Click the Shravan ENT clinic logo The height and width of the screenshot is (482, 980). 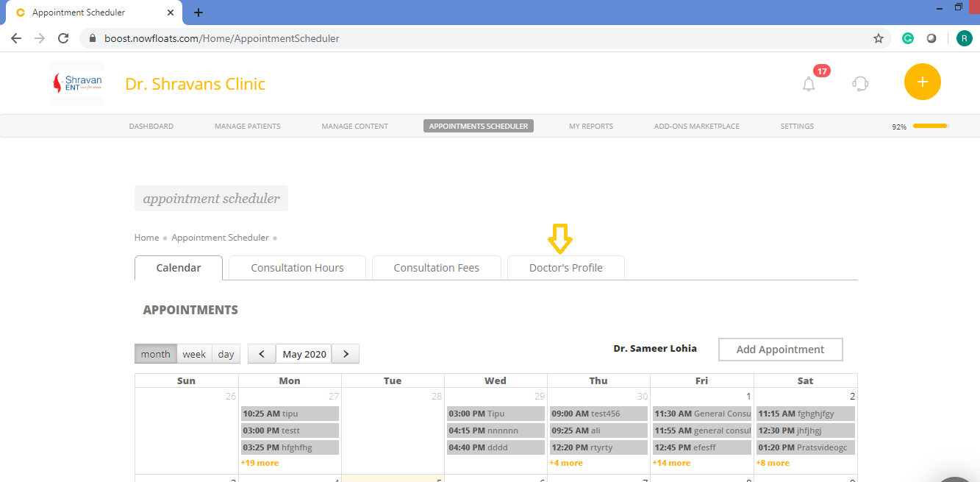coord(77,83)
